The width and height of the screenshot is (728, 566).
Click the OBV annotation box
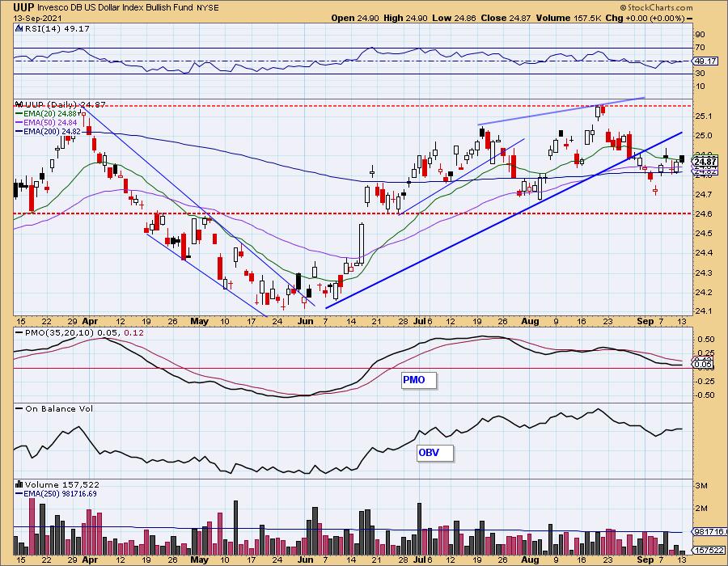pyautogui.click(x=434, y=452)
